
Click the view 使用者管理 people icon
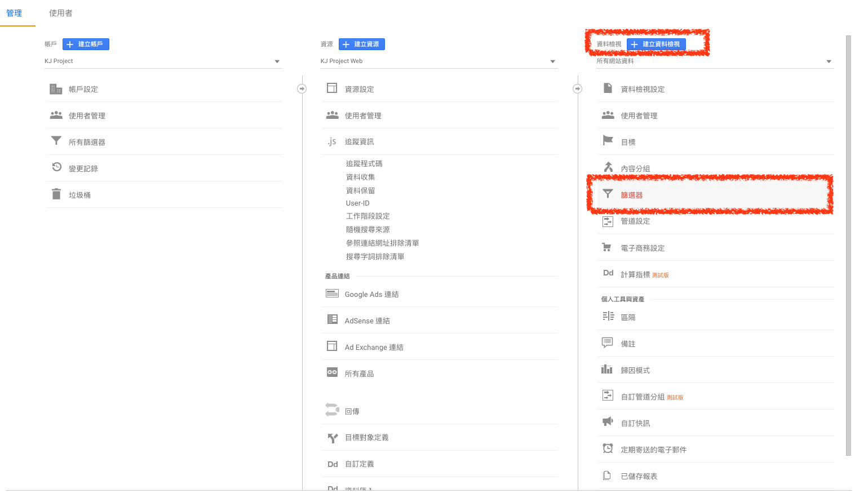pyautogui.click(x=608, y=115)
